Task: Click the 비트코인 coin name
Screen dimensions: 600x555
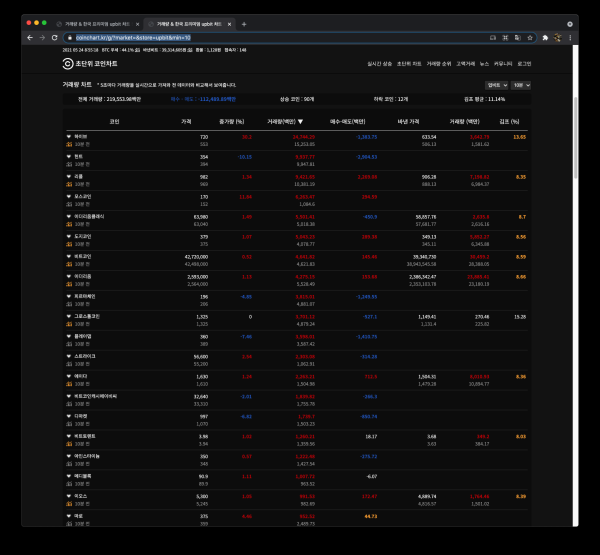Action: point(83,256)
